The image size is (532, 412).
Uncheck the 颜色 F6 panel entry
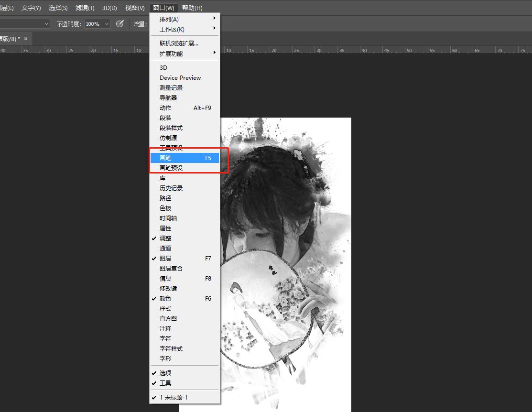185,298
